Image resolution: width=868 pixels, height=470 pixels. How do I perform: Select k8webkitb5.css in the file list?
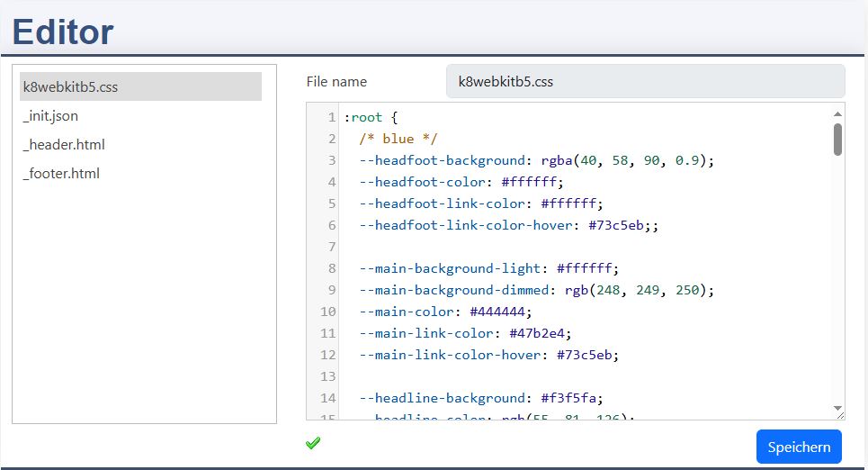point(140,86)
